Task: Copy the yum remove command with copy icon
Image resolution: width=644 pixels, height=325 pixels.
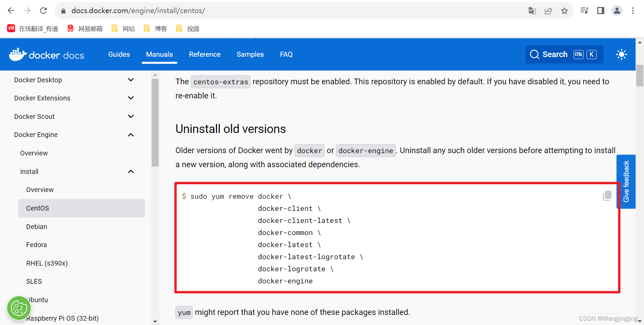Action: [x=607, y=196]
